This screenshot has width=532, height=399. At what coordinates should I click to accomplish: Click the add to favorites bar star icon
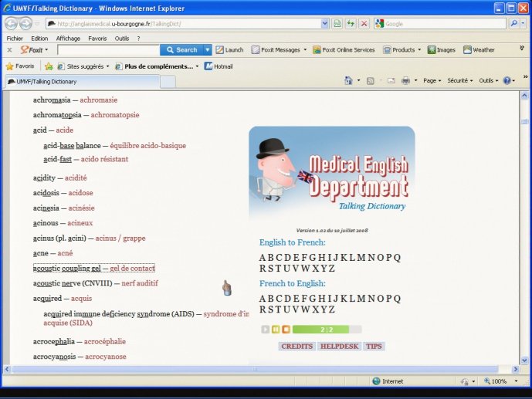[x=49, y=66]
